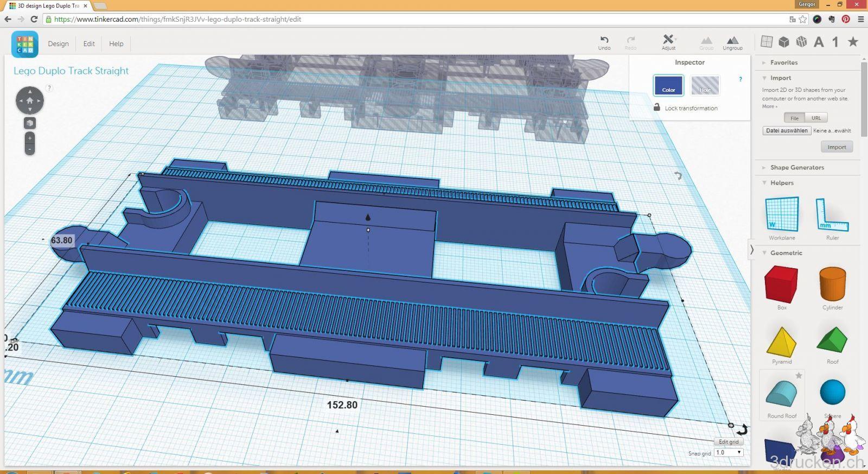868x474 pixels.
Task: Open the Help menu
Action: coord(116,43)
